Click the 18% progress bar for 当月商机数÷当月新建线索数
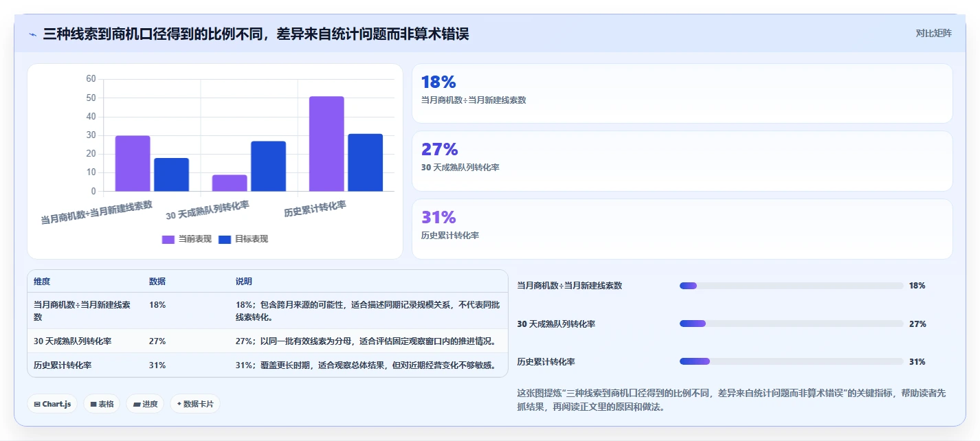Viewport: 980px width, 441px height. point(791,286)
